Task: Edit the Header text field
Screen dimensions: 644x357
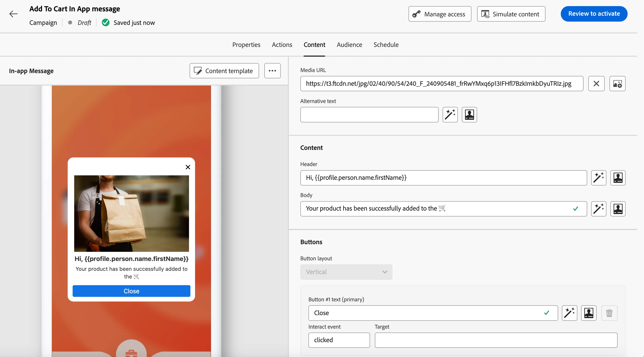Action: [443, 178]
